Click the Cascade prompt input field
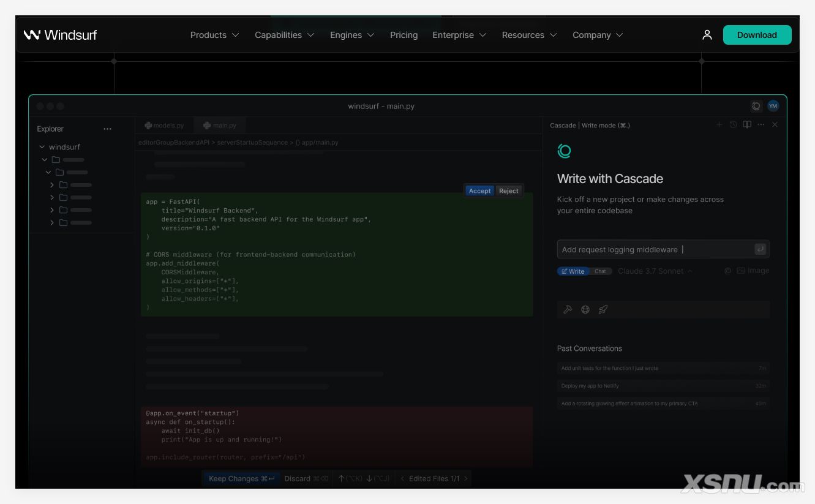Viewport: 815px width, 504px height. [655, 249]
